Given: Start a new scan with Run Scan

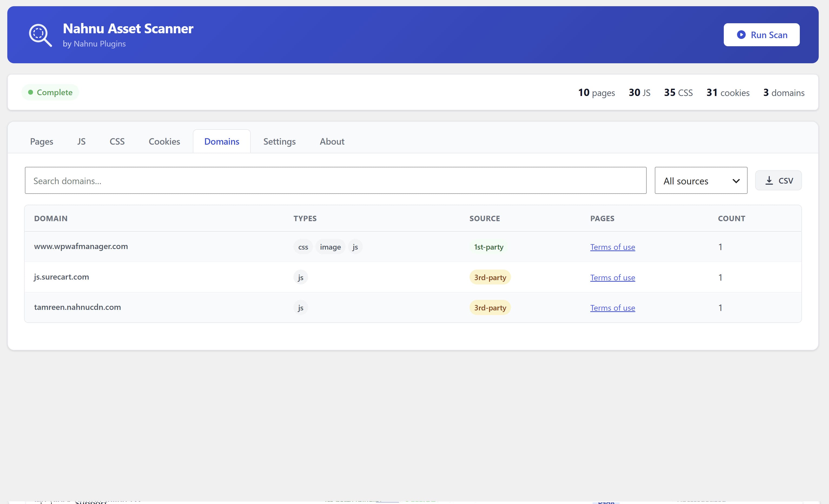Looking at the screenshot, I should coord(761,35).
